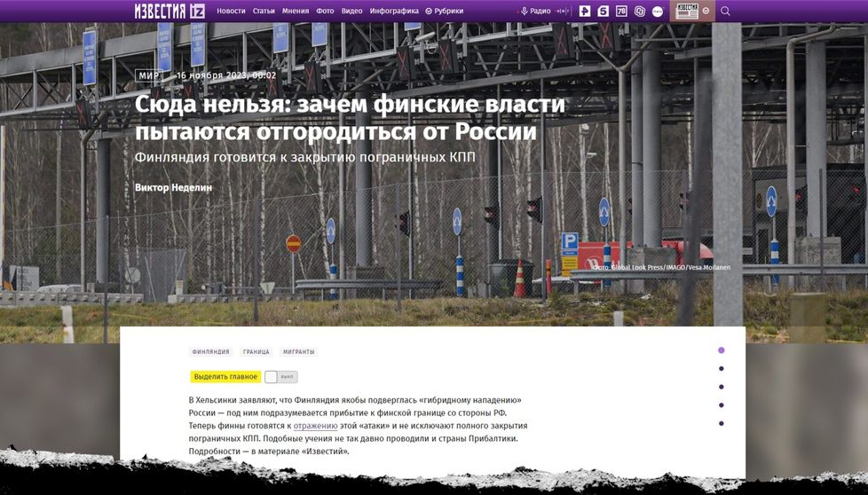Click the Известия iz logo
The image size is (868, 495).
point(169,11)
